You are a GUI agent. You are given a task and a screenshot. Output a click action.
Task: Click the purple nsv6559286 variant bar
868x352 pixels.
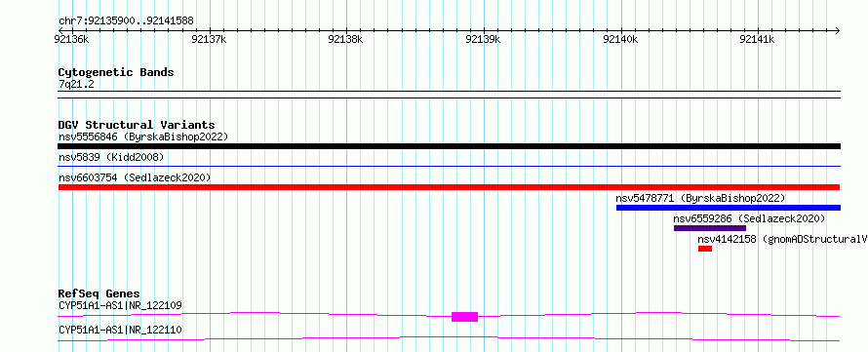coord(710,228)
